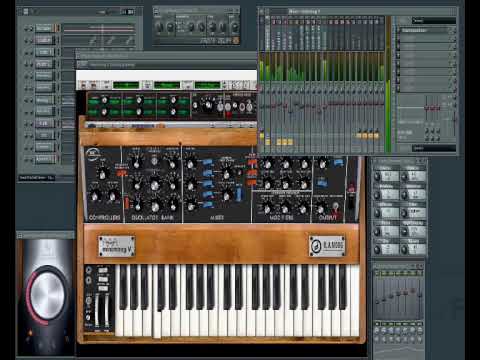The image size is (480, 360).
Task: Click the Minimoog wrapper window menu icon
Action: click(x=82, y=64)
